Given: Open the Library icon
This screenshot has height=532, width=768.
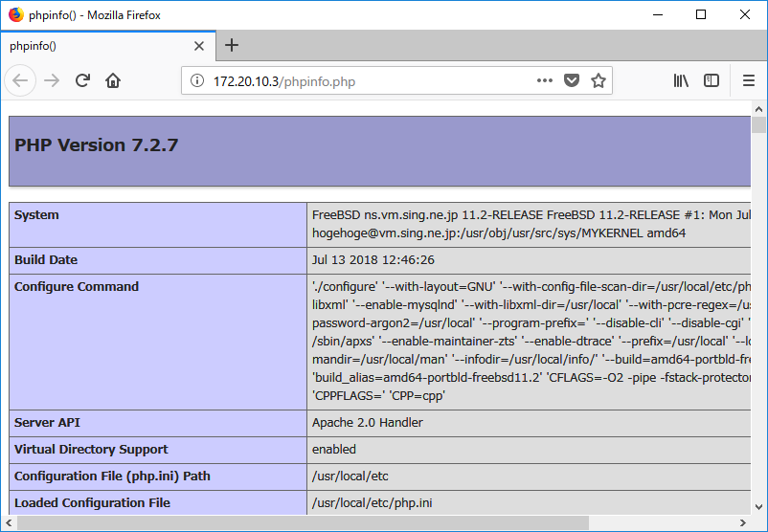Looking at the screenshot, I should (681, 80).
